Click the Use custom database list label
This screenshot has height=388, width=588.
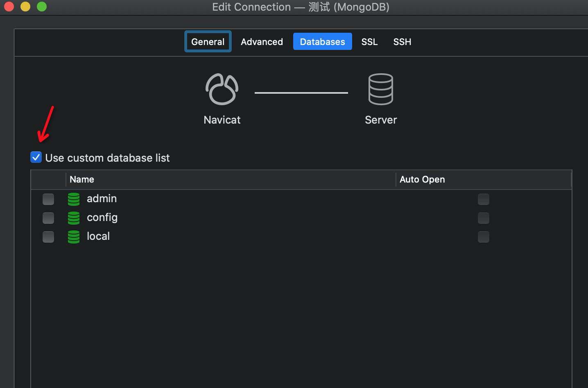tap(107, 158)
